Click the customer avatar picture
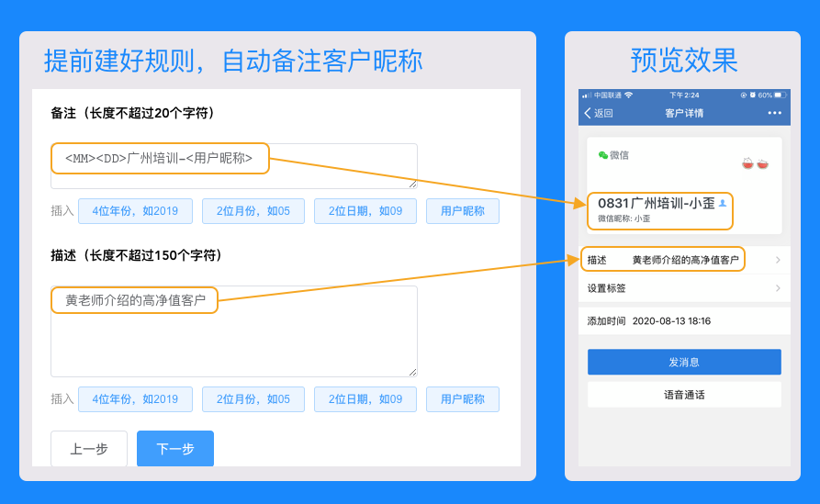 pyautogui.click(x=755, y=163)
